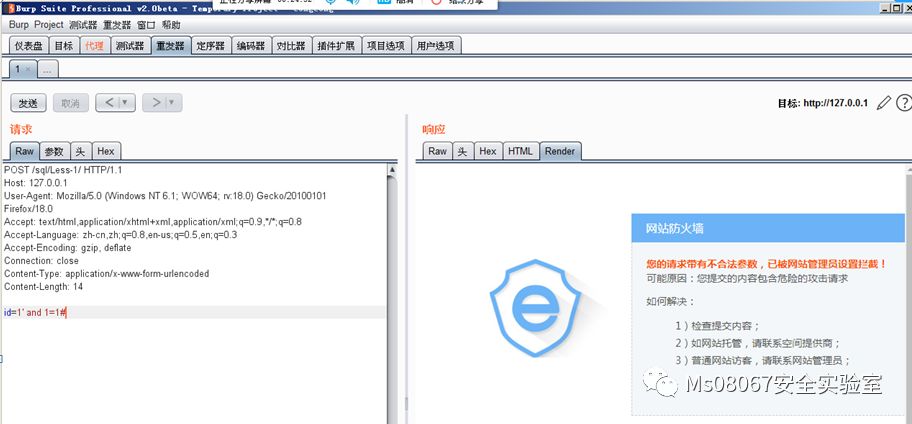Click the red stop-sharing circle icon

[436, 2]
